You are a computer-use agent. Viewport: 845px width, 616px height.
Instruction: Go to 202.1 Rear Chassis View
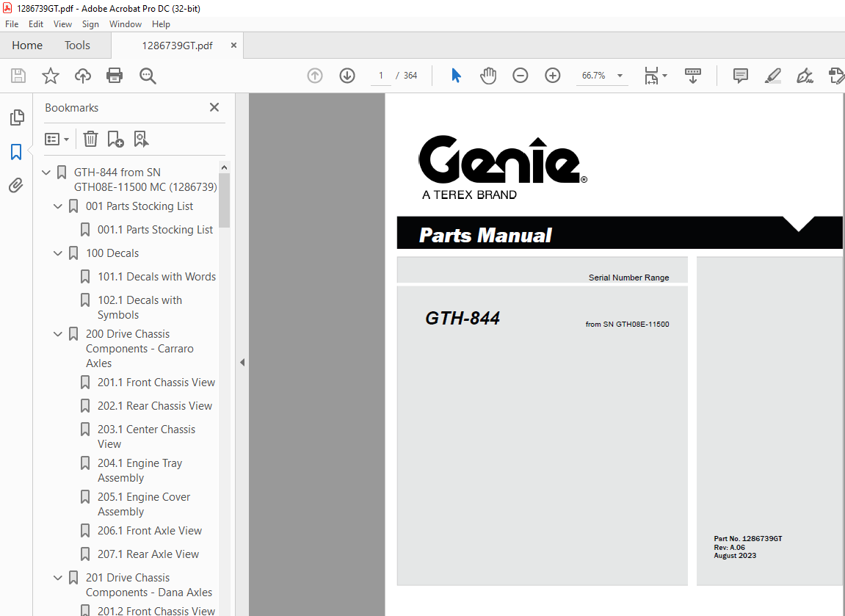155,406
